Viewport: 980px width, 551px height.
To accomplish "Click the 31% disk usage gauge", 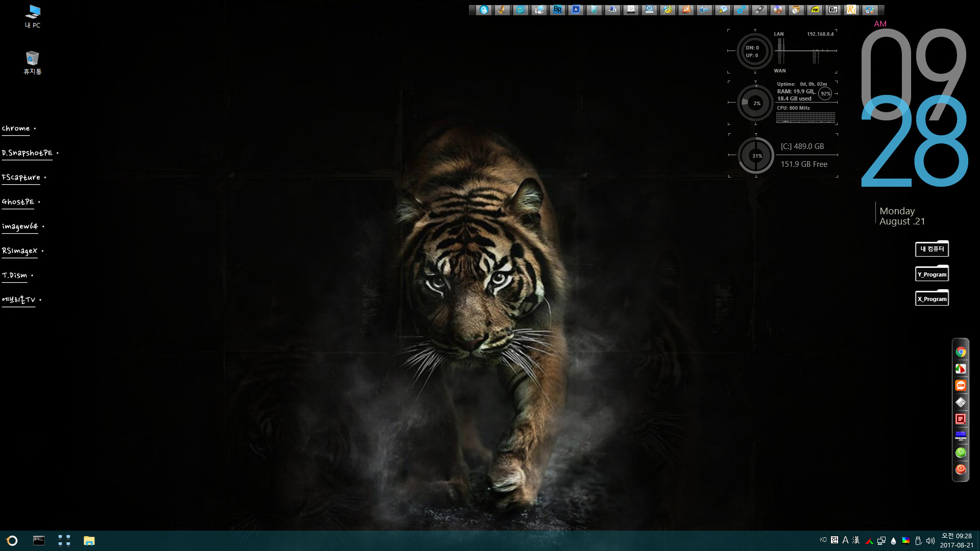I will click(756, 155).
